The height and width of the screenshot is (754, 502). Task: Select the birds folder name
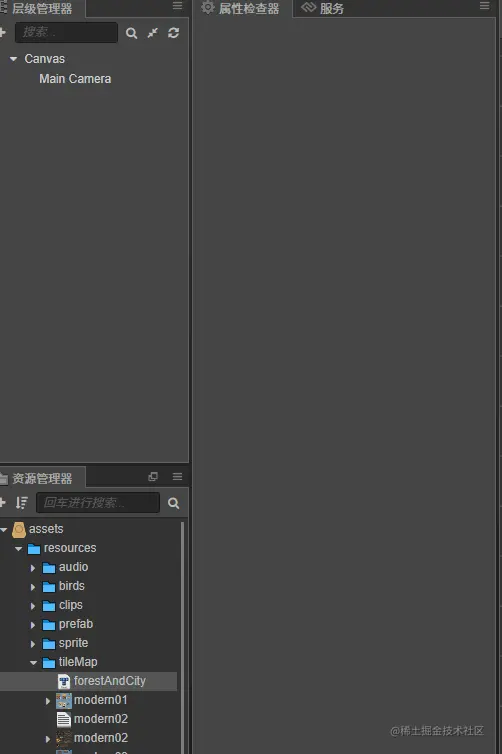tap(72, 586)
